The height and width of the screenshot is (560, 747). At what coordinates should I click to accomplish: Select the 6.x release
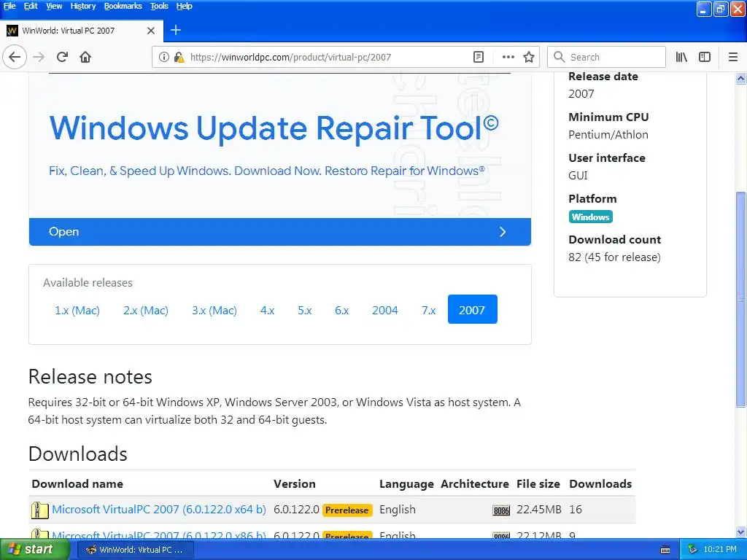tap(341, 310)
